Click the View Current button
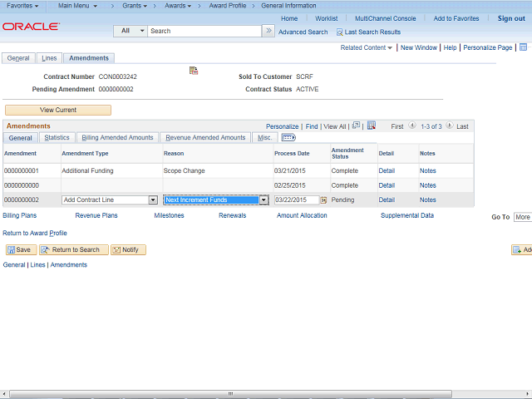The height and width of the screenshot is (399, 532). (58, 110)
